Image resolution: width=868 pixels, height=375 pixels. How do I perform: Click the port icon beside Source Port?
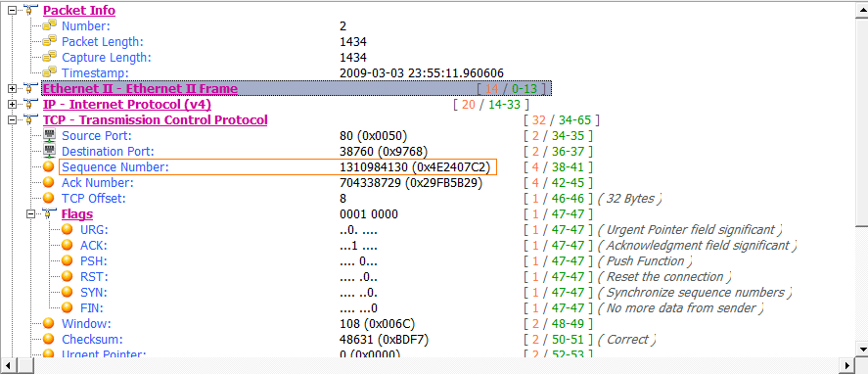point(49,135)
